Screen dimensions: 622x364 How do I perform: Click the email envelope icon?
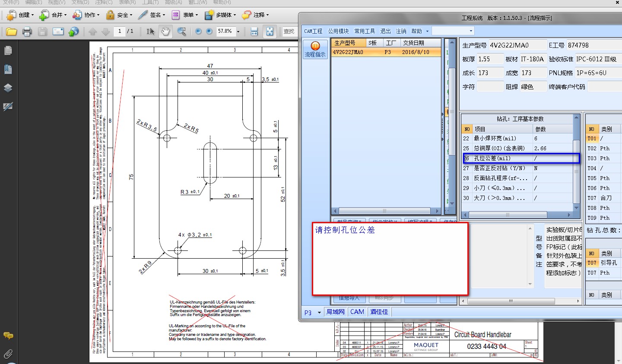(58, 32)
